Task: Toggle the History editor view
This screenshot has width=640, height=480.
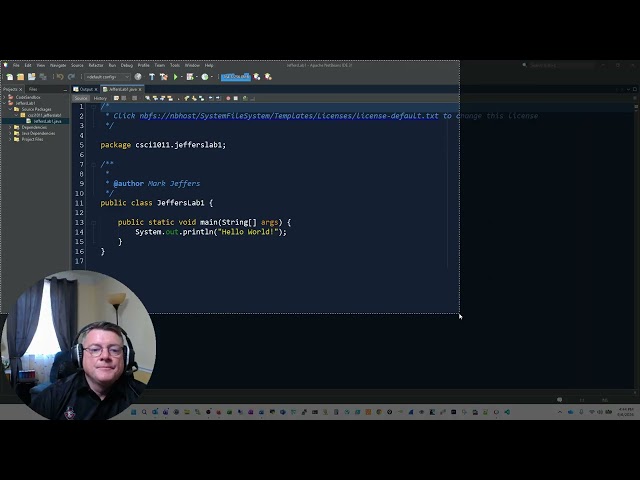Action: coord(100,98)
